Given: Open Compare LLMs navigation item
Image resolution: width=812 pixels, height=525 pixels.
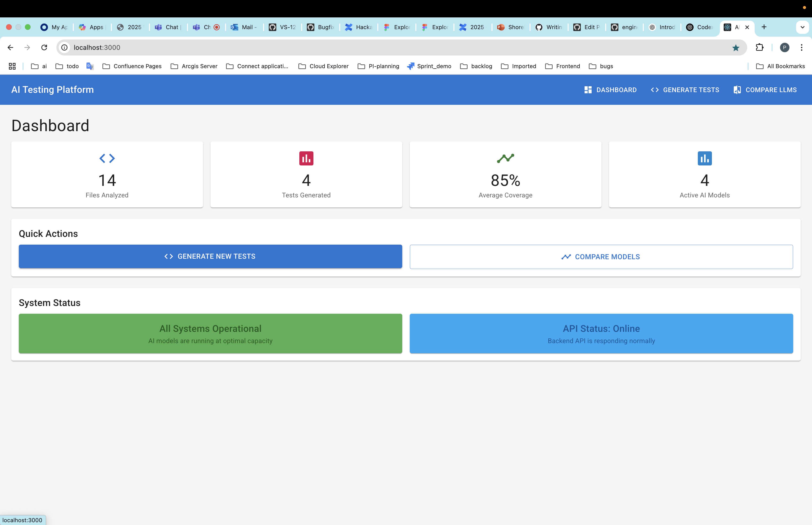Looking at the screenshot, I should pyautogui.click(x=765, y=90).
